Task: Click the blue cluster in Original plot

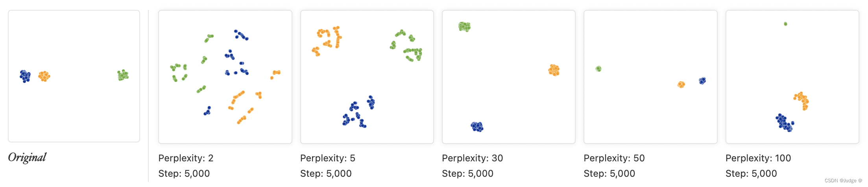Action: (x=25, y=76)
